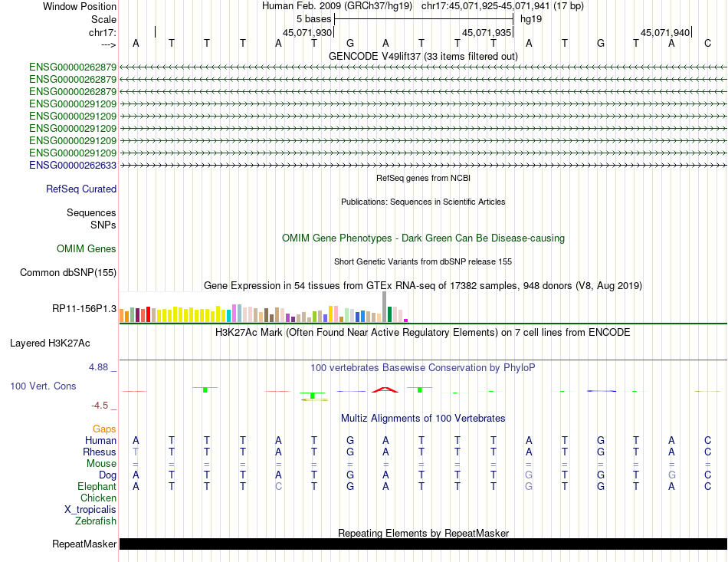Click the 45,071,935 coordinate marker

(486, 32)
